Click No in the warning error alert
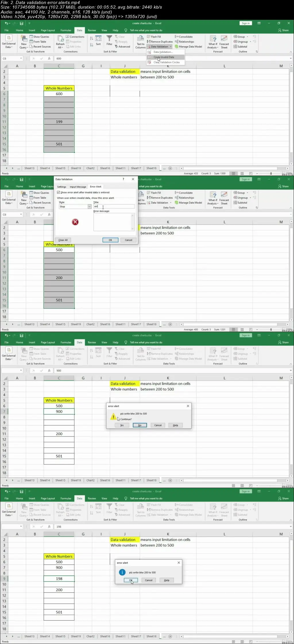This screenshot has width=294, height=644. pos(140,425)
